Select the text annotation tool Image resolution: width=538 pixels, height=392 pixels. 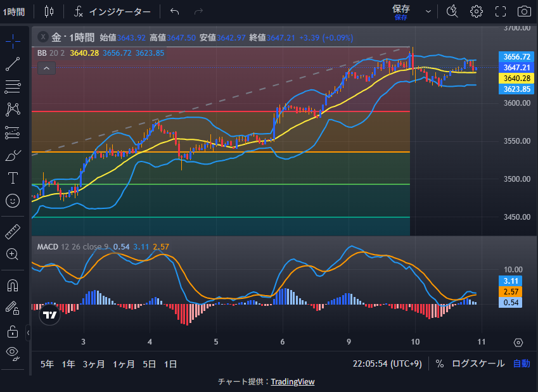13,178
